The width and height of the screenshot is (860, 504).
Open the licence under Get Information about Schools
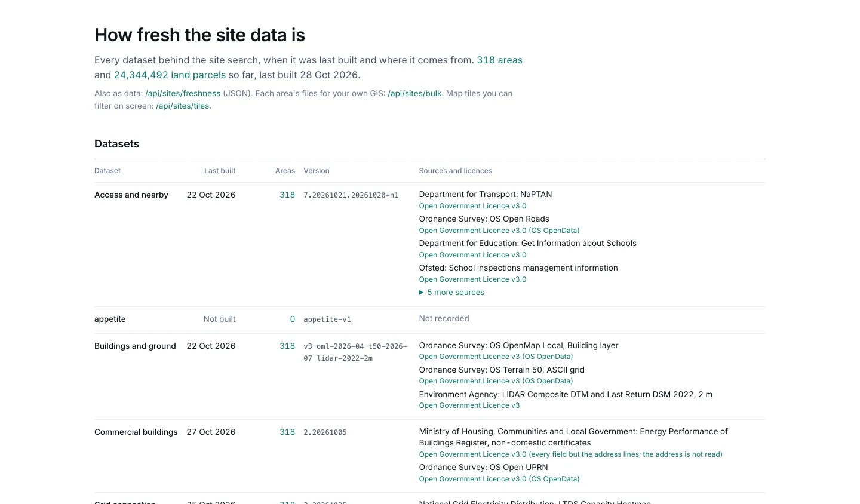472,255
